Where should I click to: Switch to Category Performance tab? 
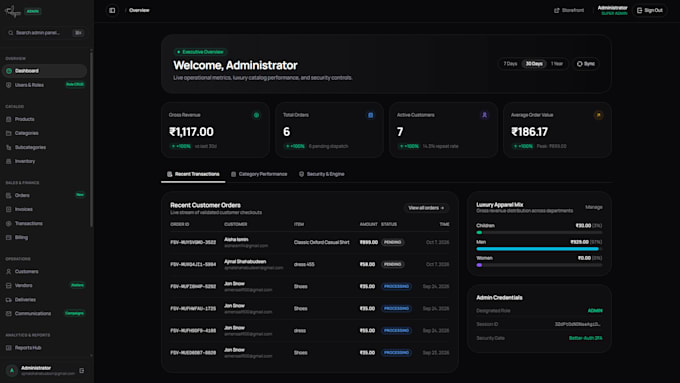click(x=259, y=174)
